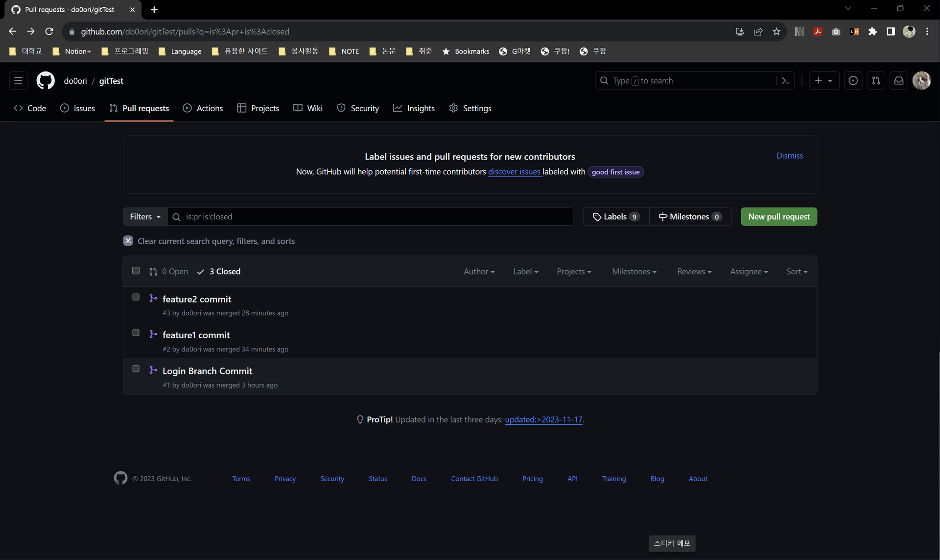Viewport: 940px width, 560px height.
Task: Click the GitHub Octocat logo in header
Action: 46,81
